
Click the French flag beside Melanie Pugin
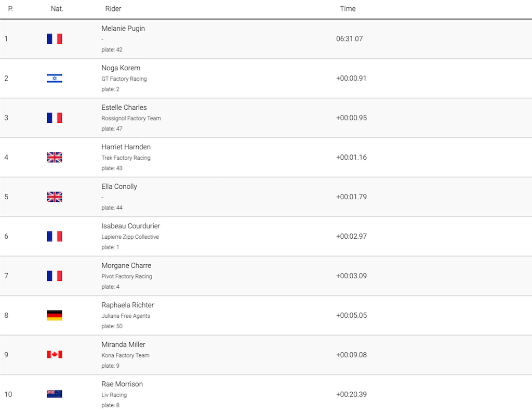click(55, 38)
